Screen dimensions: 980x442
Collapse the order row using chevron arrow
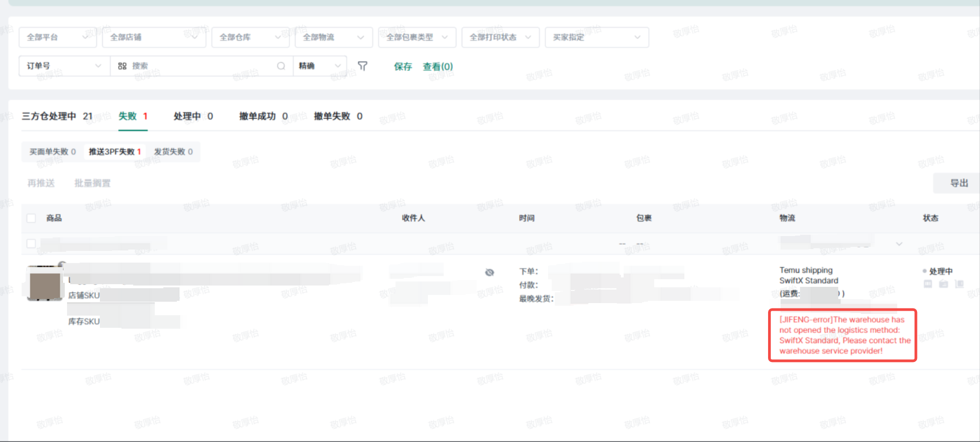tap(899, 244)
